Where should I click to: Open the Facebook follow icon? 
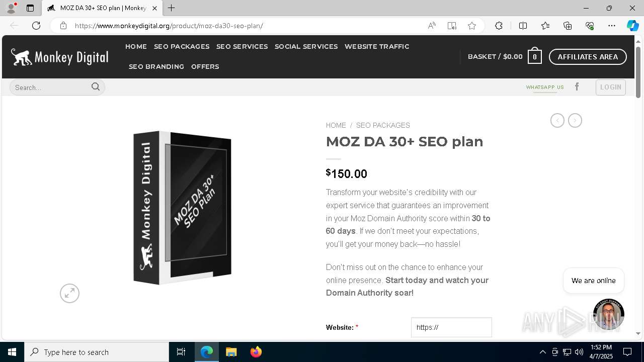coord(577,87)
